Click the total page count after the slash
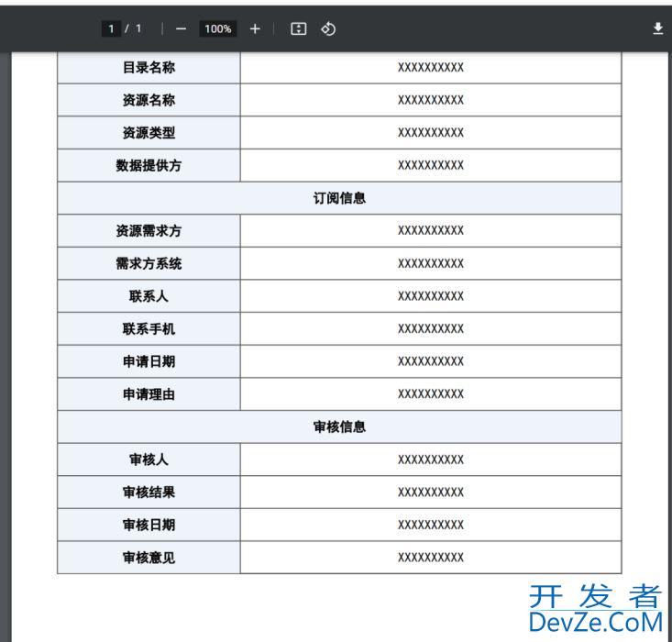The width and height of the screenshot is (672, 642). [138, 28]
